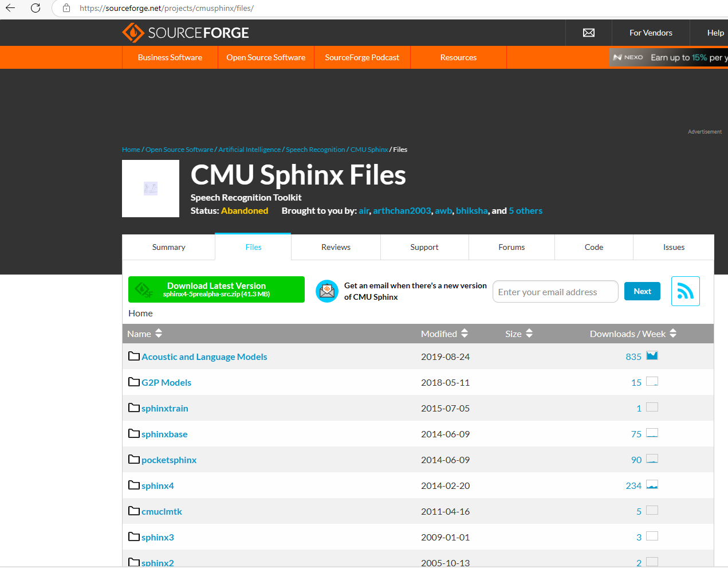Click the browser back arrow
This screenshot has height=568, width=728.
10,8
